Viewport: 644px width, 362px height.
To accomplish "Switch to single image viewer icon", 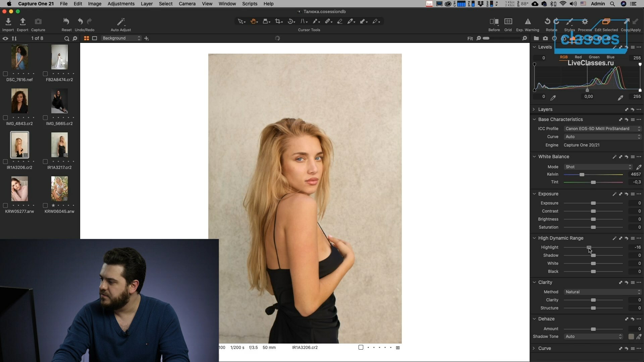I will pos(95,38).
